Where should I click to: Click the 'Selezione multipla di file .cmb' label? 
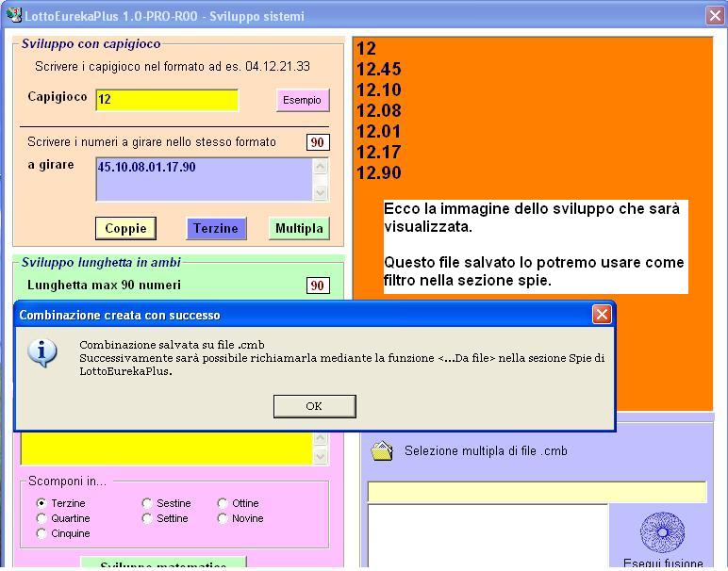[486, 450]
